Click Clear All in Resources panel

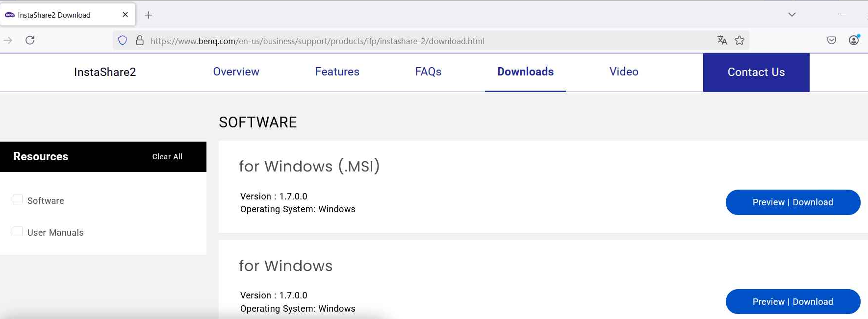(x=167, y=157)
